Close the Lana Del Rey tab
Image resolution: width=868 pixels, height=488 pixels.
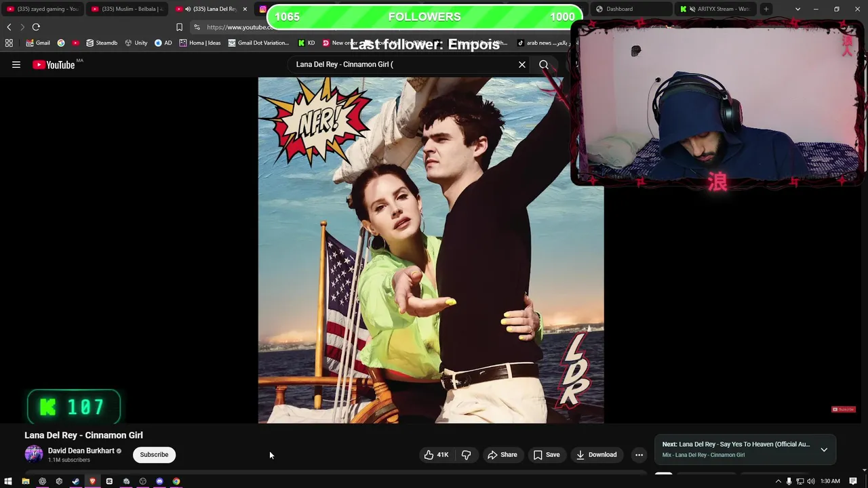coord(245,9)
